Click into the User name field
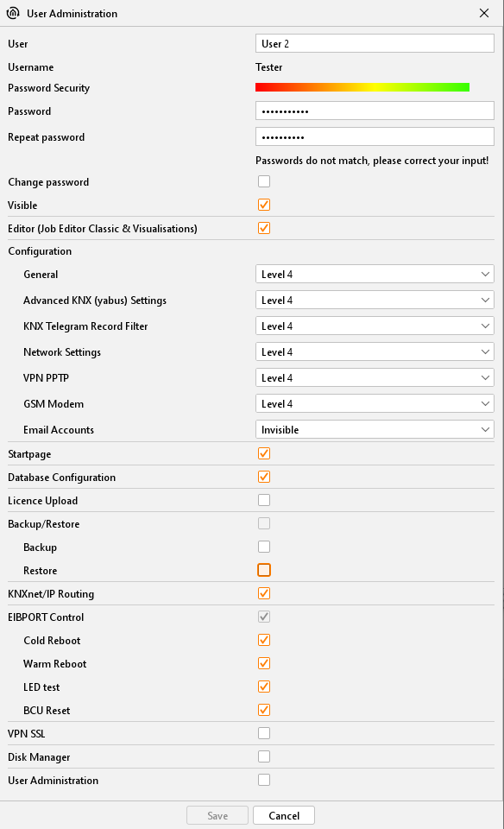This screenshot has width=504, height=829. tap(375, 43)
